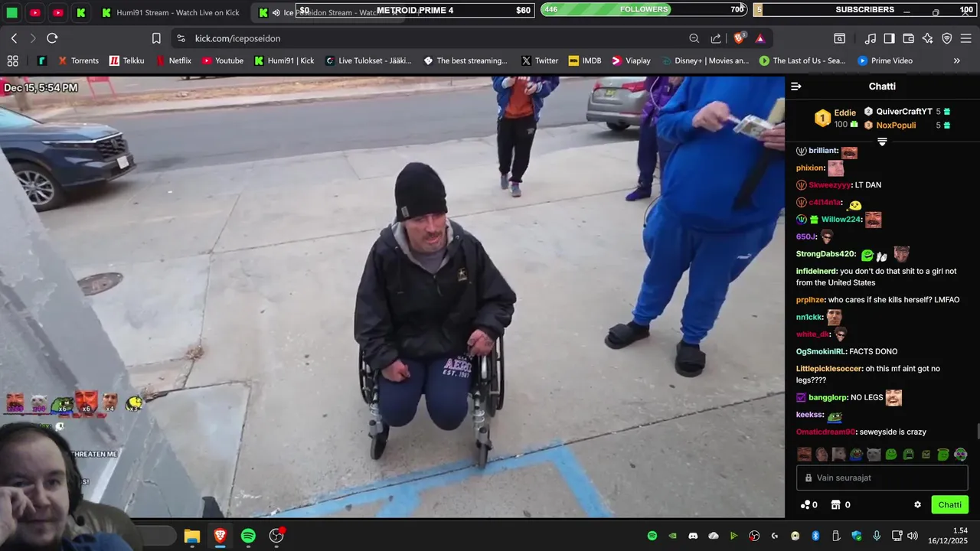Reload the Kick page

(52, 38)
